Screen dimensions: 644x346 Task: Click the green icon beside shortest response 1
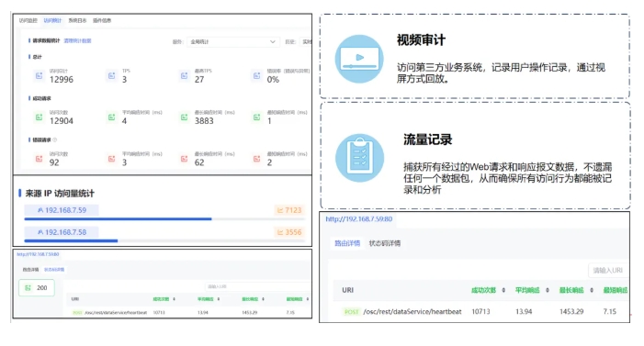pyautogui.click(x=256, y=117)
